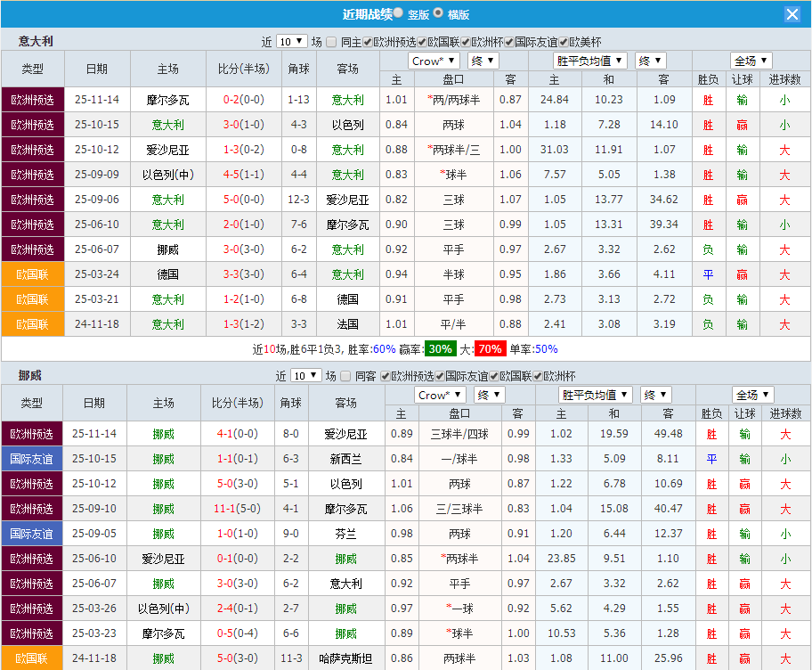Open the 以色列 away team link
This screenshot has width=812, height=670.
pos(346,125)
